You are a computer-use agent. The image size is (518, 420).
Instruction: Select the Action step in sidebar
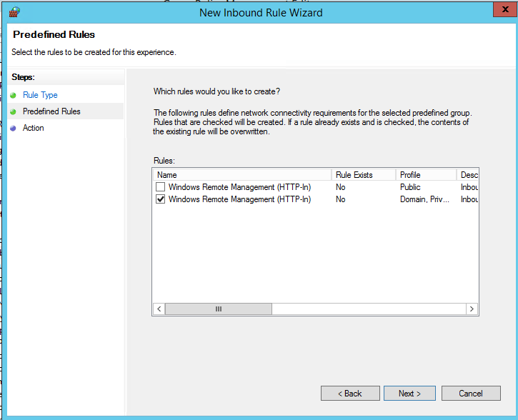tap(33, 128)
